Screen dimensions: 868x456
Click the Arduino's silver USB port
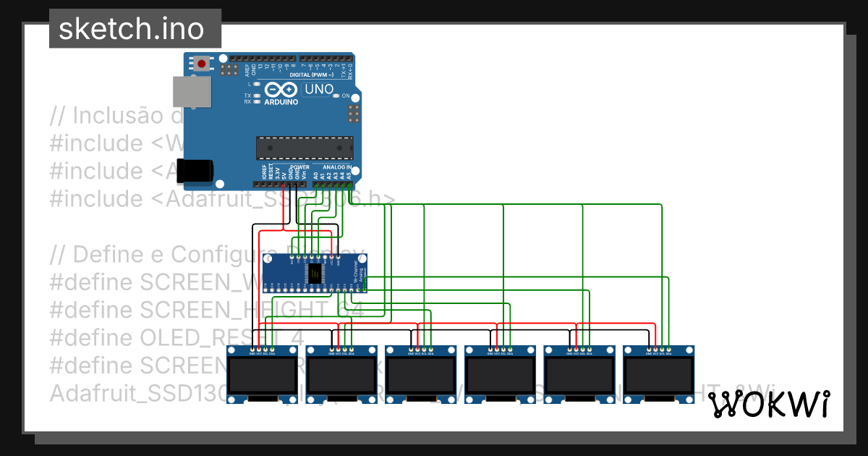192,92
